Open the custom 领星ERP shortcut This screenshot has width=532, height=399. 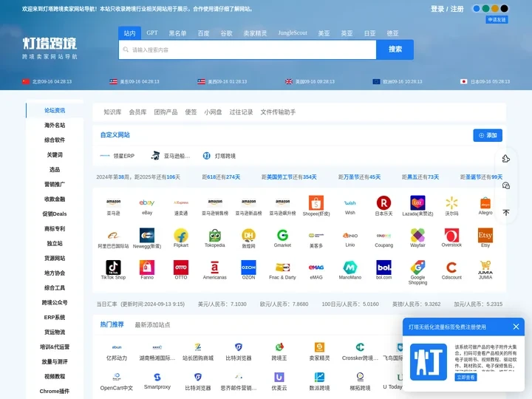coord(117,156)
